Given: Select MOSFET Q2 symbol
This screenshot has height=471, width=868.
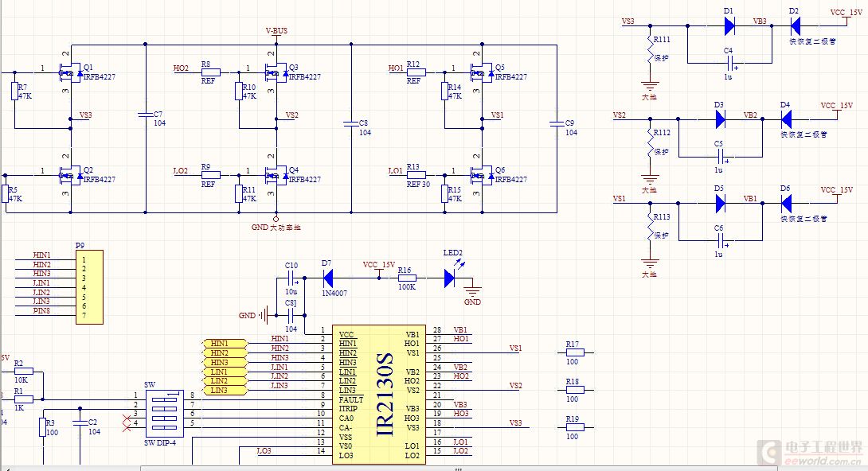Looking at the screenshot, I should [x=71, y=175].
